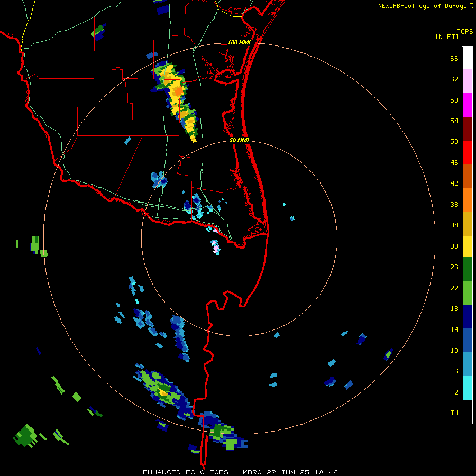Screen dimensions: 476x476
Task: Click the navy blue legend swatch
Action: pyautogui.click(x=467, y=317)
